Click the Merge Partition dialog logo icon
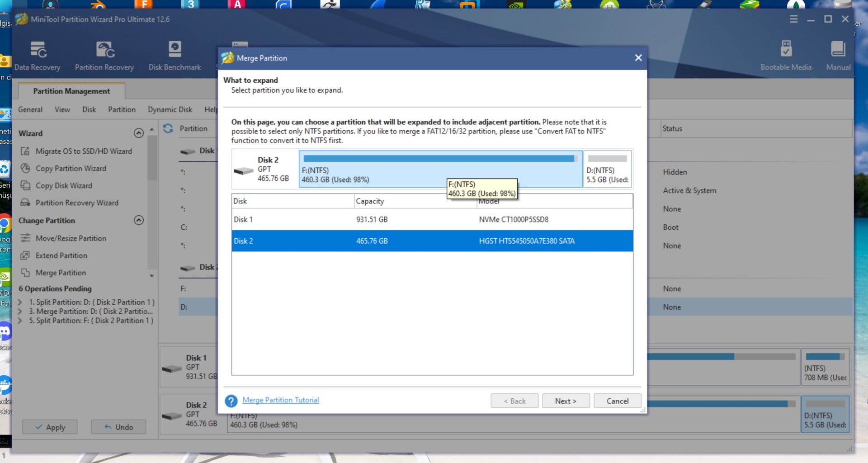868x463 pixels. coord(227,58)
